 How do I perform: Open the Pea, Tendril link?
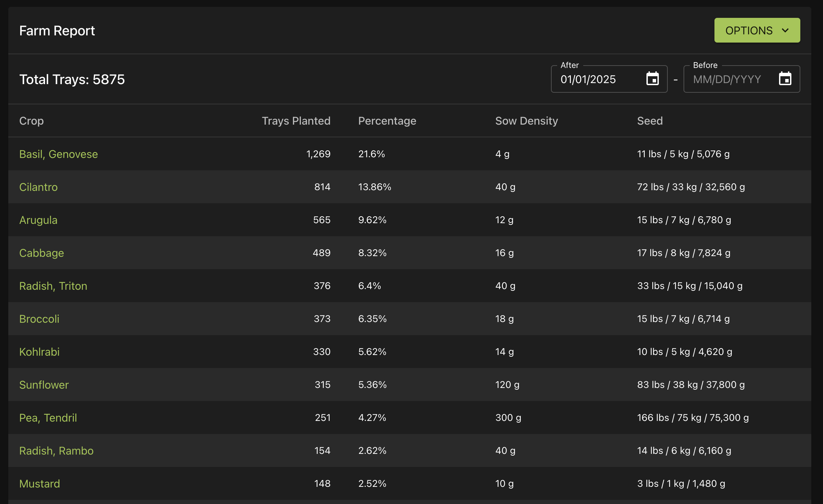point(48,418)
